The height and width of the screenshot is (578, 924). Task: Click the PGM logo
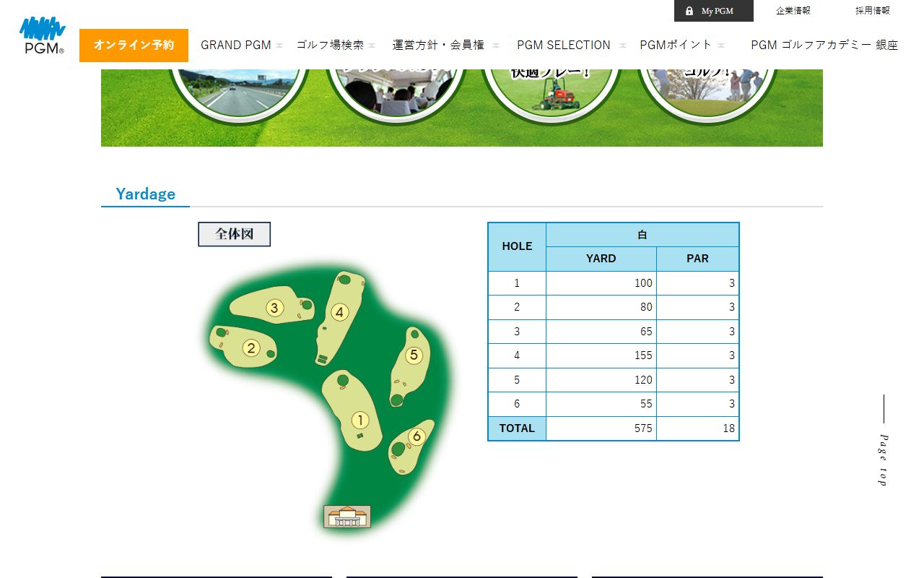point(43,36)
